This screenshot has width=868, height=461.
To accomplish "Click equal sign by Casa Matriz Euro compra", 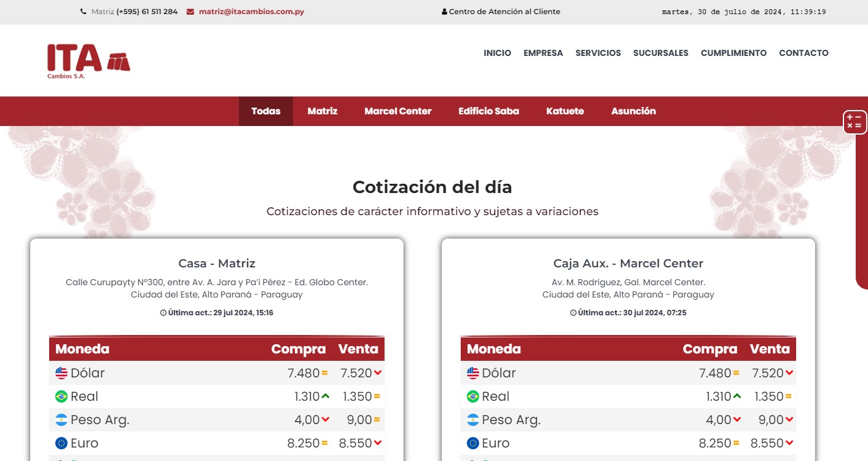I will point(325,443).
